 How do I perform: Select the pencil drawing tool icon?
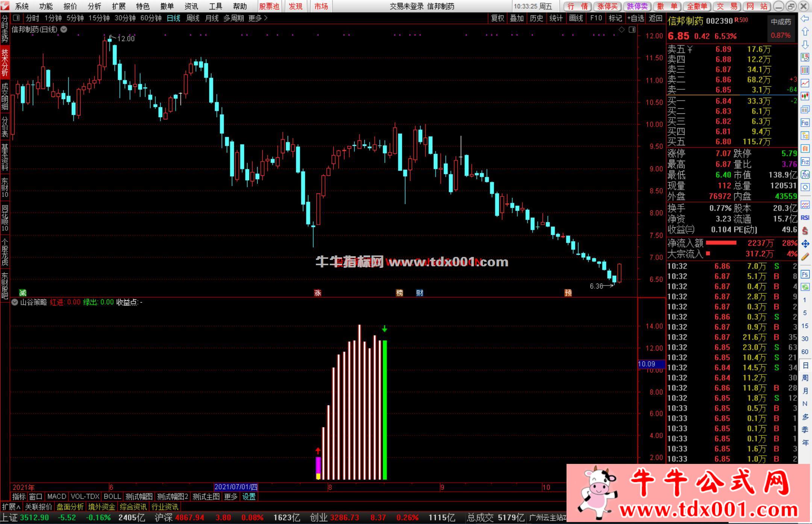click(x=805, y=257)
